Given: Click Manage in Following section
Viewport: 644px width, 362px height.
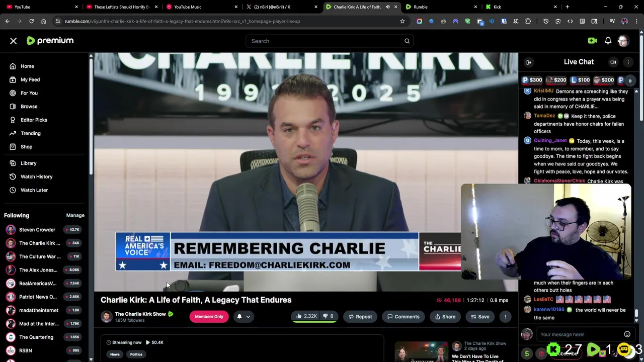Looking at the screenshot, I should (75, 215).
